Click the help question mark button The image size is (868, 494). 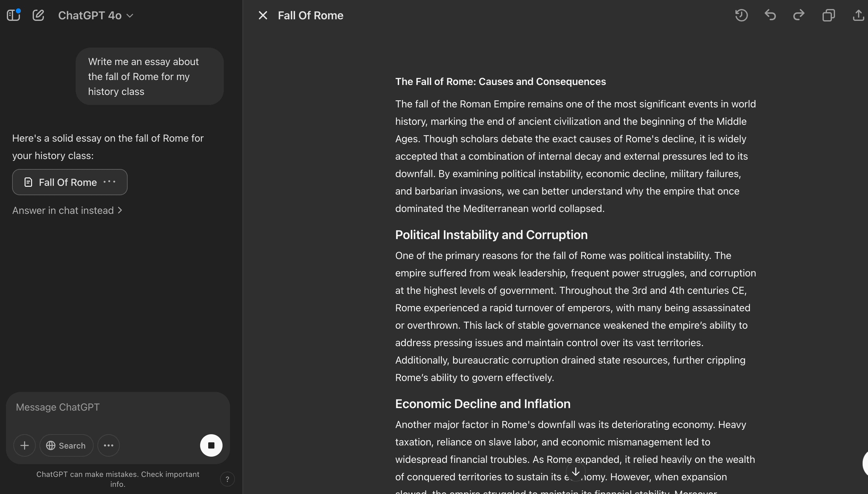227,479
